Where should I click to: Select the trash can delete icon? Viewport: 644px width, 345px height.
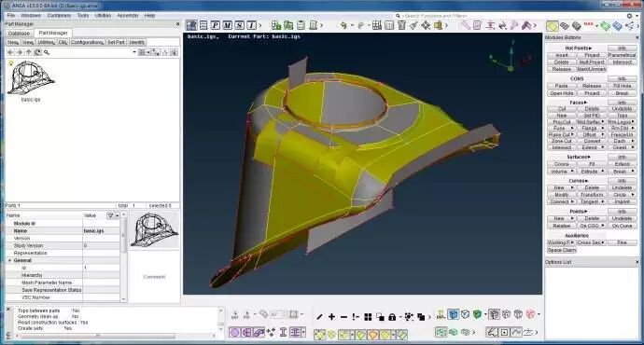[x=401, y=25]
